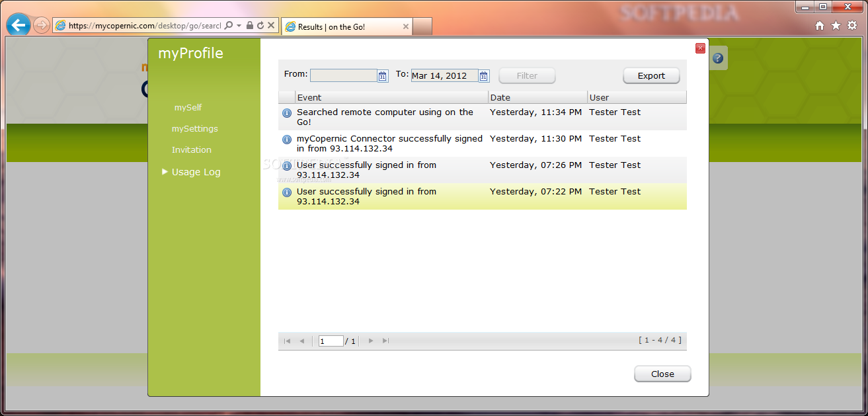Open the mySelf section
Screen dimensions: 868x416
point(188,107)
